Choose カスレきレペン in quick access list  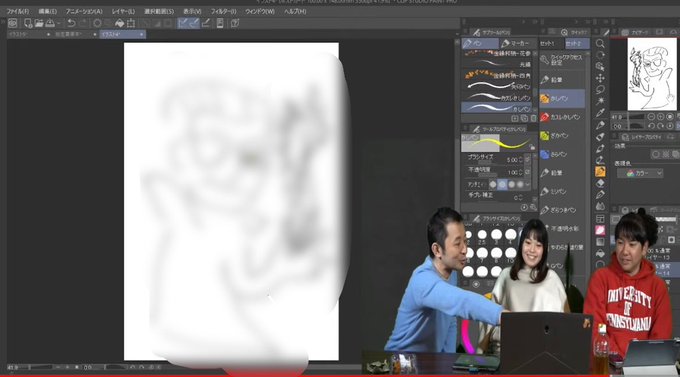click(562, 117)
